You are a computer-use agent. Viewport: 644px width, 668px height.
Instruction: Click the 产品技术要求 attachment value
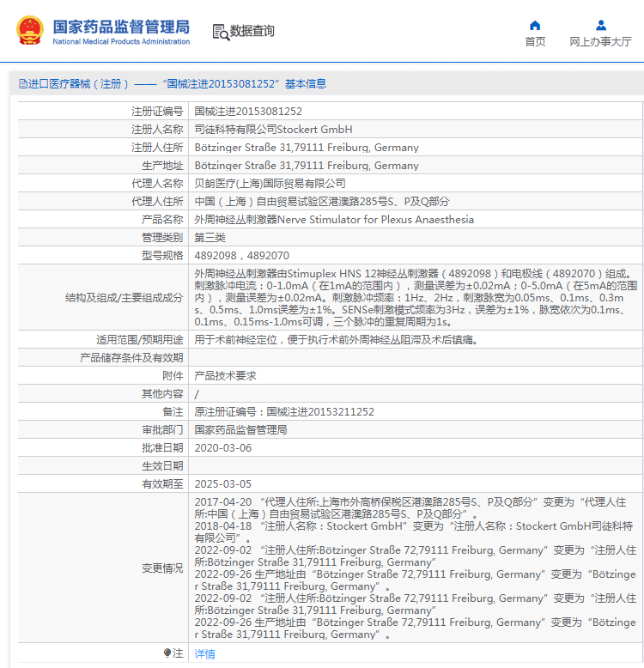pos(225,376)
